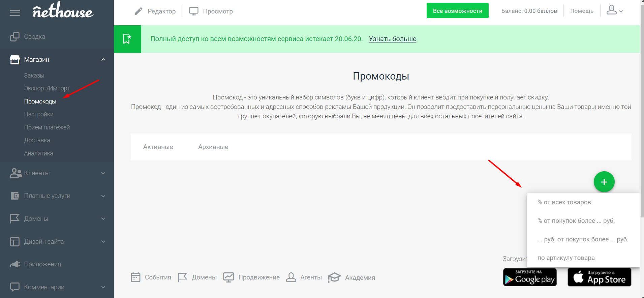Expand the Дизайн сайта sidebar section
The width and height of the screenshot is (644, 298).
[x=103, y=242]
